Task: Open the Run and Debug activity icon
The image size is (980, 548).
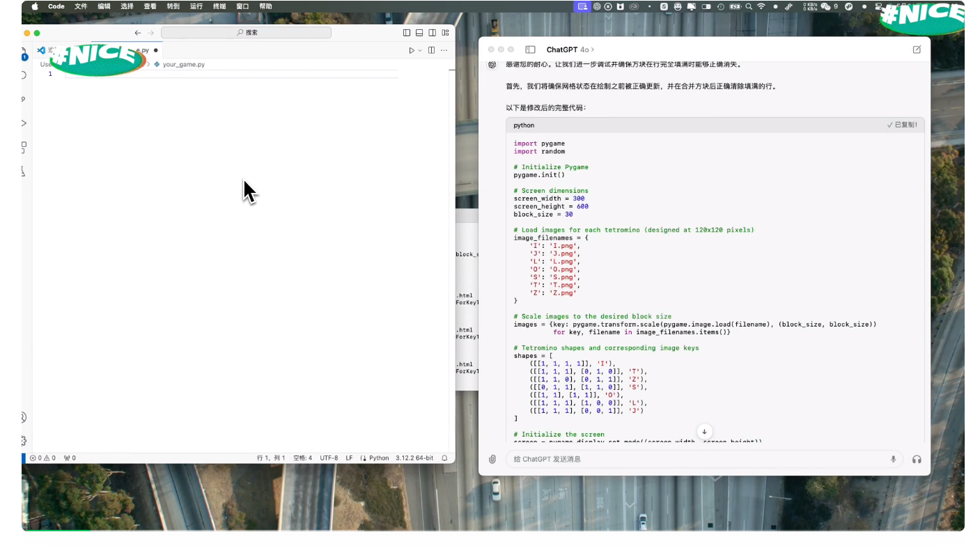Action: [x=24, y=123]
